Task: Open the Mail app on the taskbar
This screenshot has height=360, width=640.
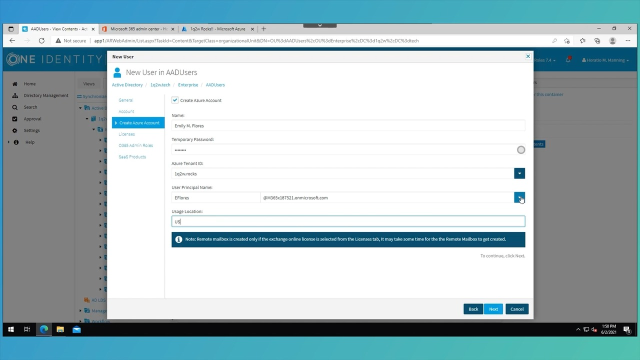Action: click(x=77, y=329)
